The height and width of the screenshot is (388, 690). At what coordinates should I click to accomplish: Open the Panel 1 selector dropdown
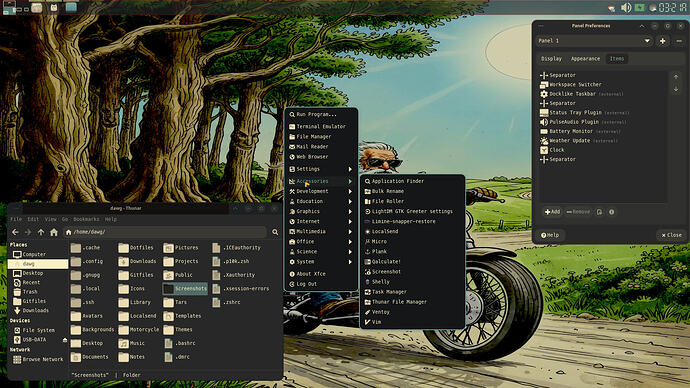tap(595, 41)
